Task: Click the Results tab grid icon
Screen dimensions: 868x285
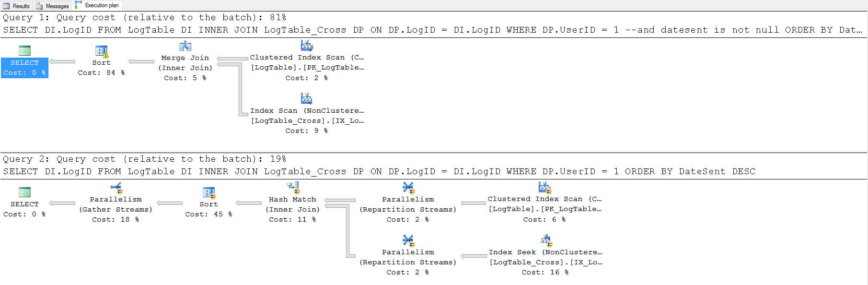Action: pos(6,6)
